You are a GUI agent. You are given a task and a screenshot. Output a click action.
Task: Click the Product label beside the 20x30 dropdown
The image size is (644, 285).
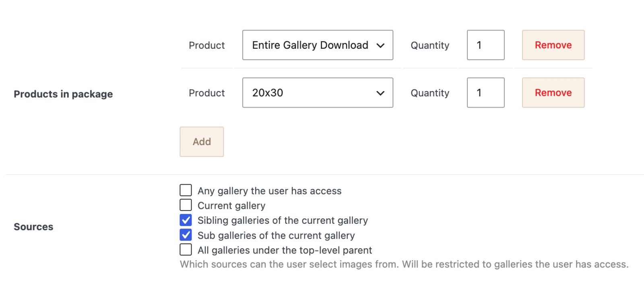(x=206, y=93)
